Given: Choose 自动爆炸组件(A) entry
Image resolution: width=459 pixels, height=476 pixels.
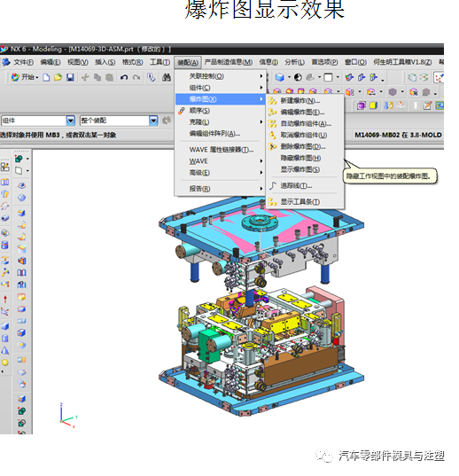Looking at the screenshot, I should (305, 124).
